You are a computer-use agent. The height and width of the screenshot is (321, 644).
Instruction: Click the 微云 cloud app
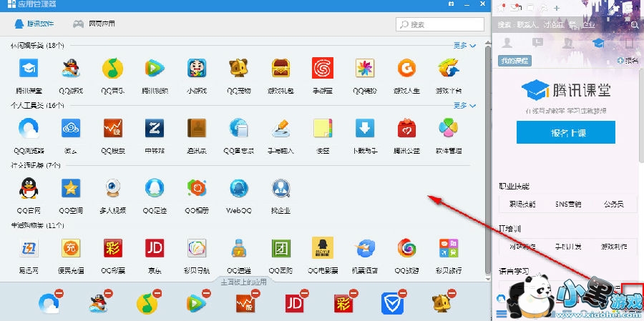pyautogui.click(x=71, y=128)
